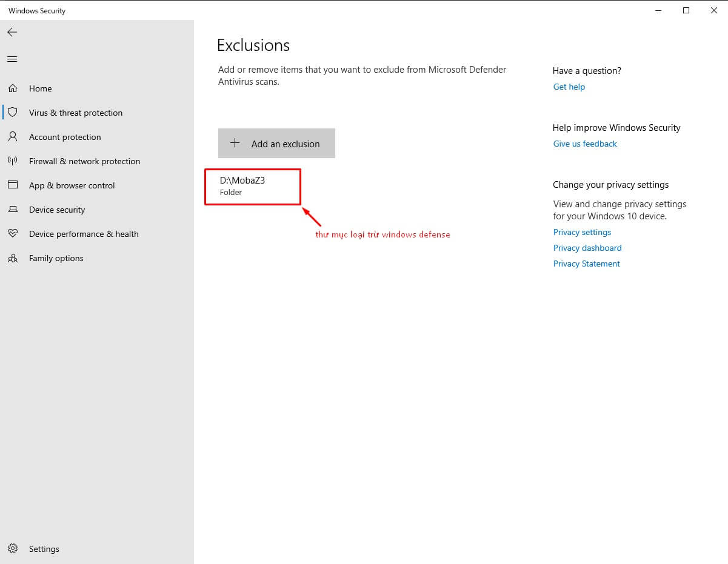This screenshot has width=728, height=564.
Task: Click the Home house icon
Action: pos(13,88)
